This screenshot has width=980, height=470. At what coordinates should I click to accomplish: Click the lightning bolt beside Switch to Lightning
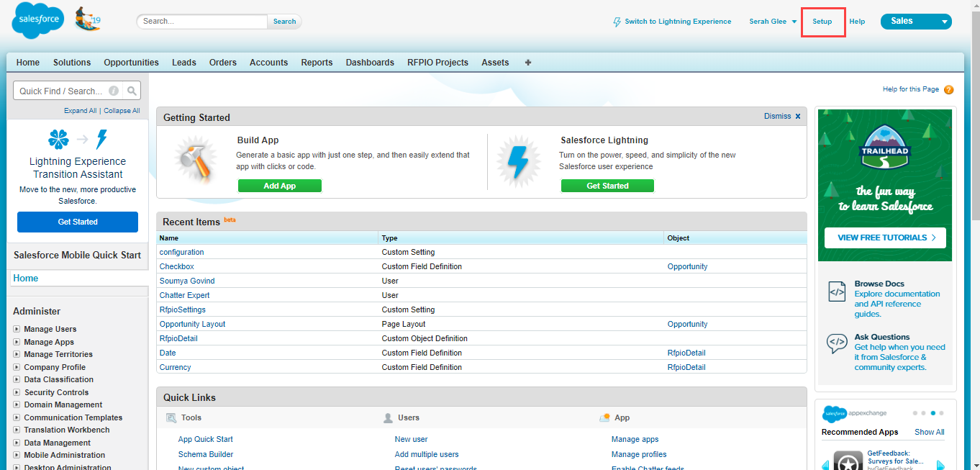617,22
